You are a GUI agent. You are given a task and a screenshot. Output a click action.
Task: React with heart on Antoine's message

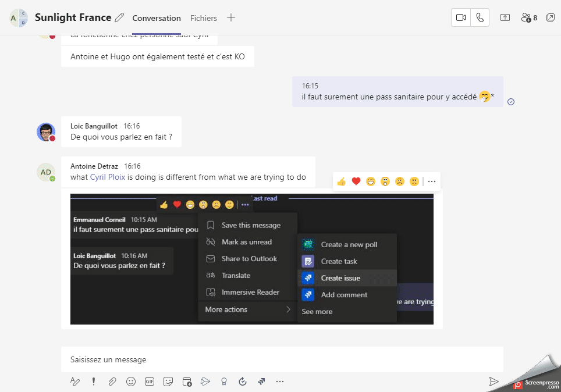(x=356, y=181)
